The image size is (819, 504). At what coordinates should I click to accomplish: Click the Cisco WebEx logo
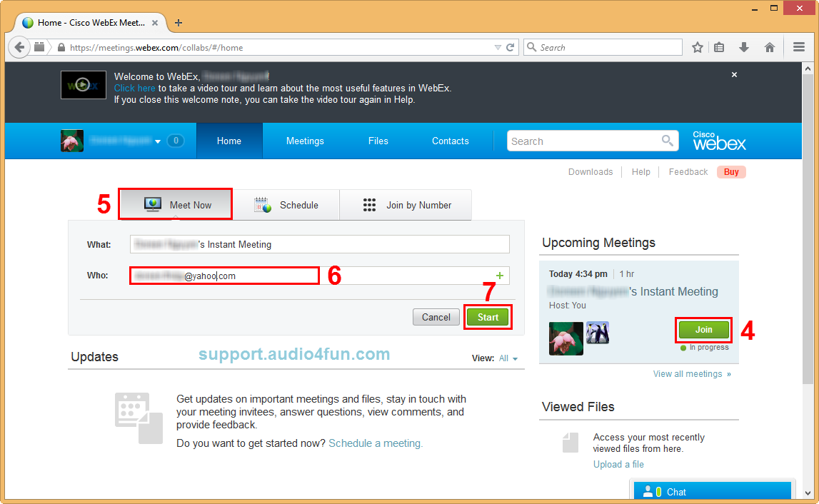click(719, 141)
